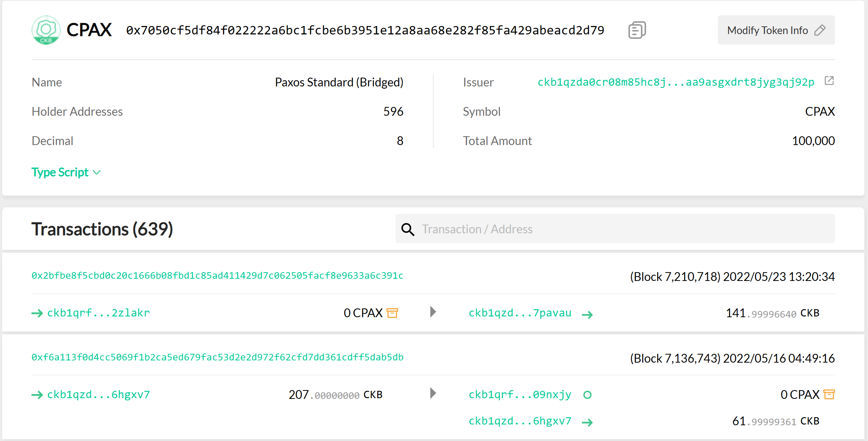Viewport: 868px width, 441px height.
Task: Click the arrow before ckb1qrf...2zlakr input
Action: [37, 313]
